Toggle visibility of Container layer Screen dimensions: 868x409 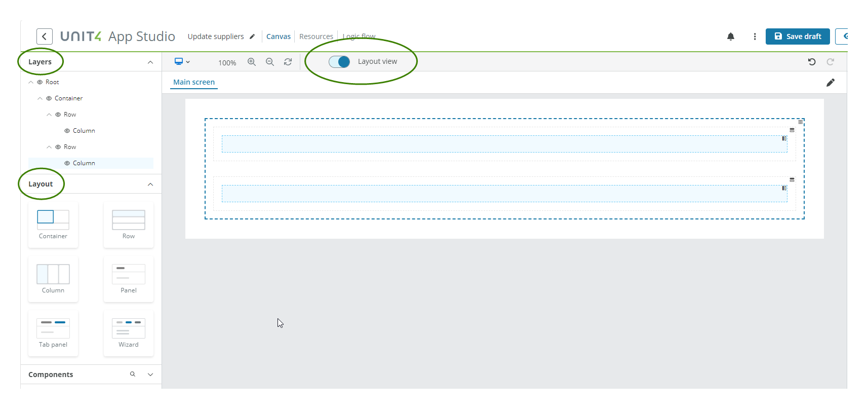pos(49,98)
